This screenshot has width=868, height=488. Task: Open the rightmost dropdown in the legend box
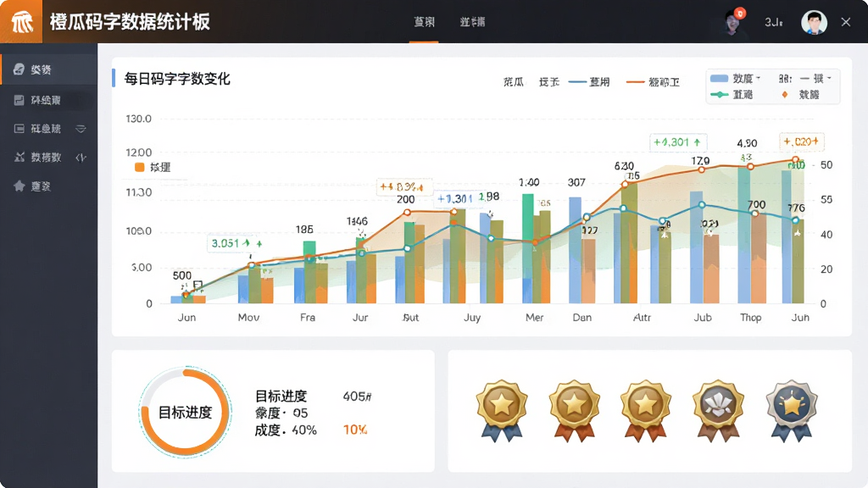click(x=829, y=78)
